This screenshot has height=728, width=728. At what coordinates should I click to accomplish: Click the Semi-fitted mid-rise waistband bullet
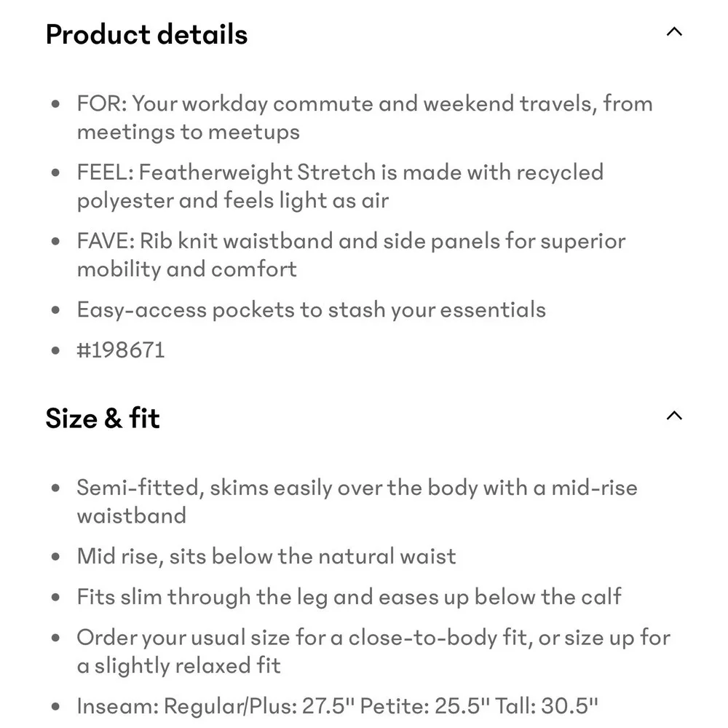tap(357, 502)
